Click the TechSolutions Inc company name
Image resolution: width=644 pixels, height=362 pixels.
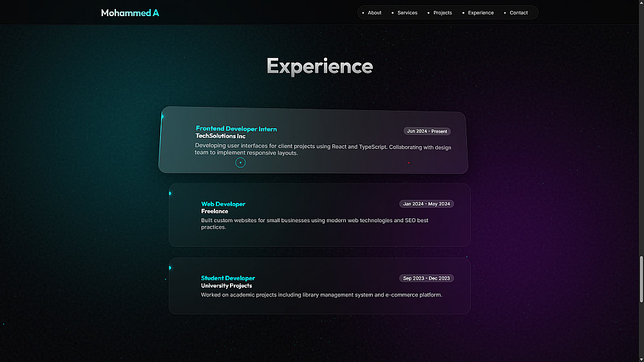pyautogui.click(x=220, y=137)
